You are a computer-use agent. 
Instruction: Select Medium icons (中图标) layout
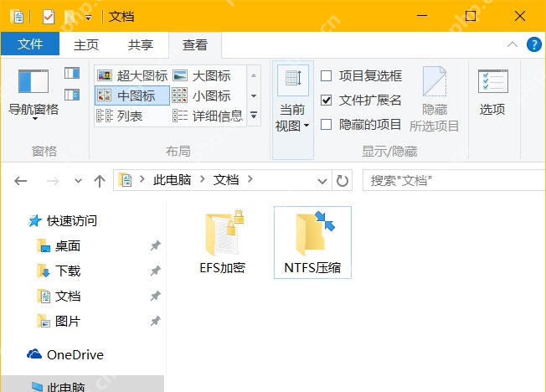(132, 95)
